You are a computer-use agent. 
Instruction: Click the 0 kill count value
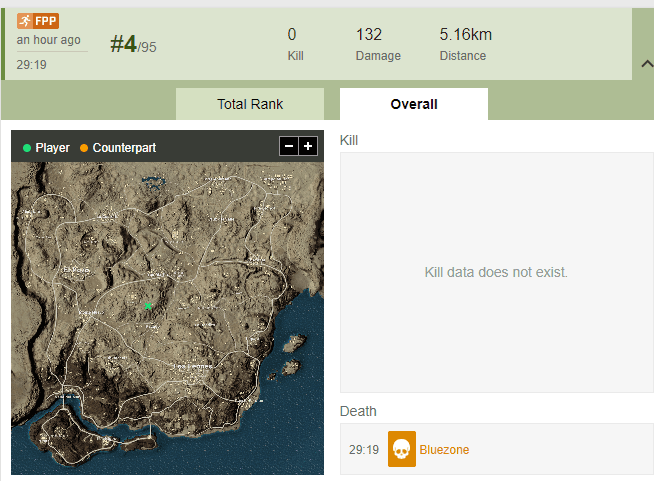click(292, 35)
